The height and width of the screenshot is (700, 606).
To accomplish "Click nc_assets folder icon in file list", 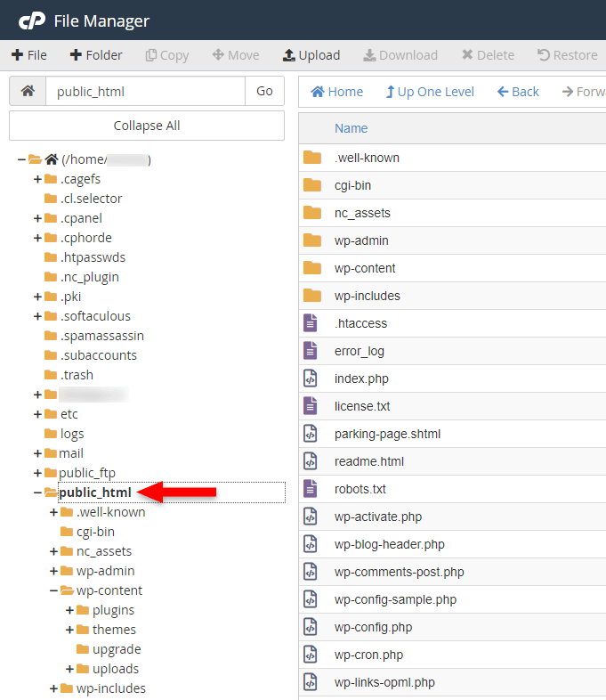I will tap(312, 213).
